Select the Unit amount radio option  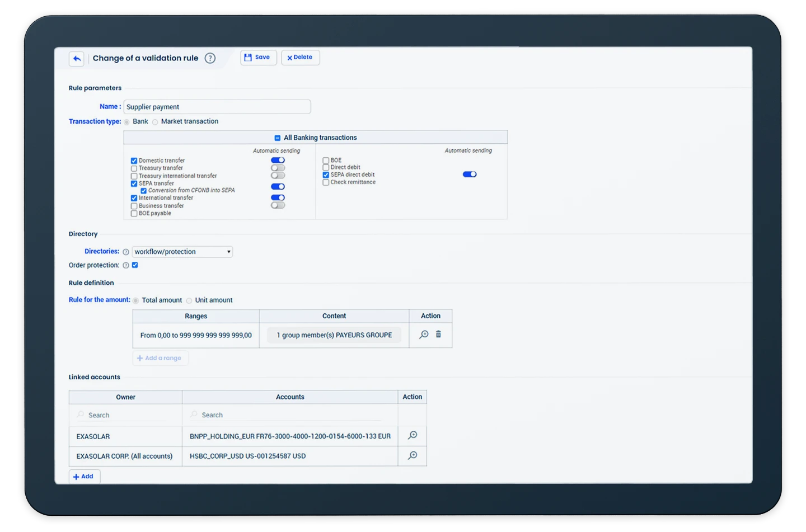point(189,301)
